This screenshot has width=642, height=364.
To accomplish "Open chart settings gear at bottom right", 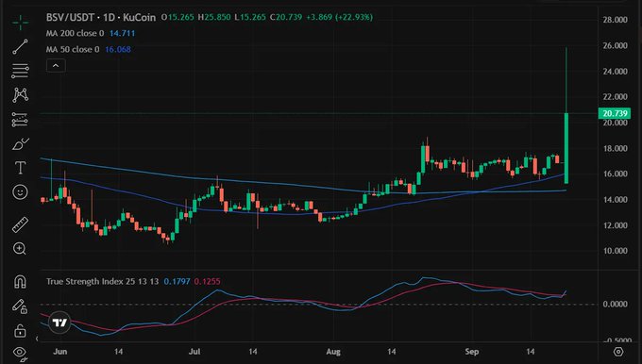I will pos(618,352).
